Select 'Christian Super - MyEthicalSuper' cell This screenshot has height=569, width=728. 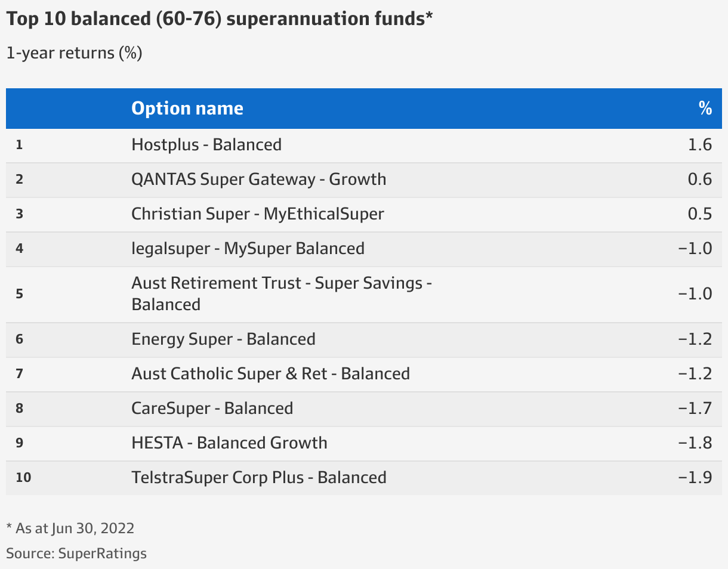(258, 214)
